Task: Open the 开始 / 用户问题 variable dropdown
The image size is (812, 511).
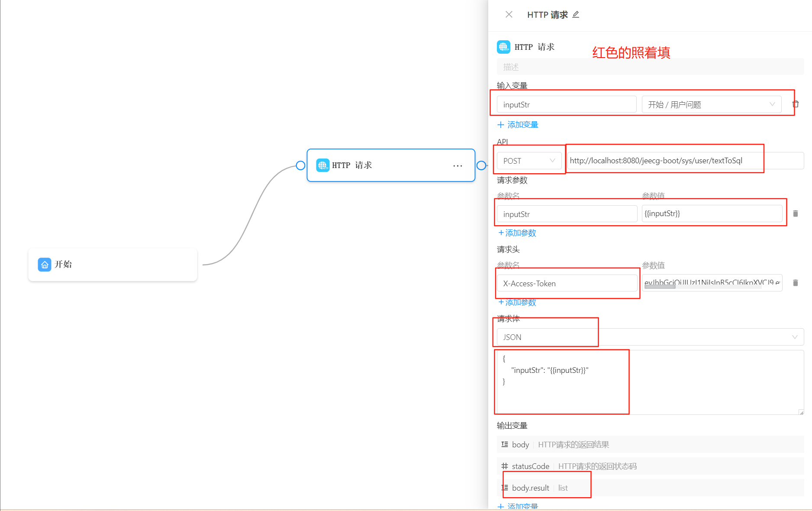Action: pos(711,104)
